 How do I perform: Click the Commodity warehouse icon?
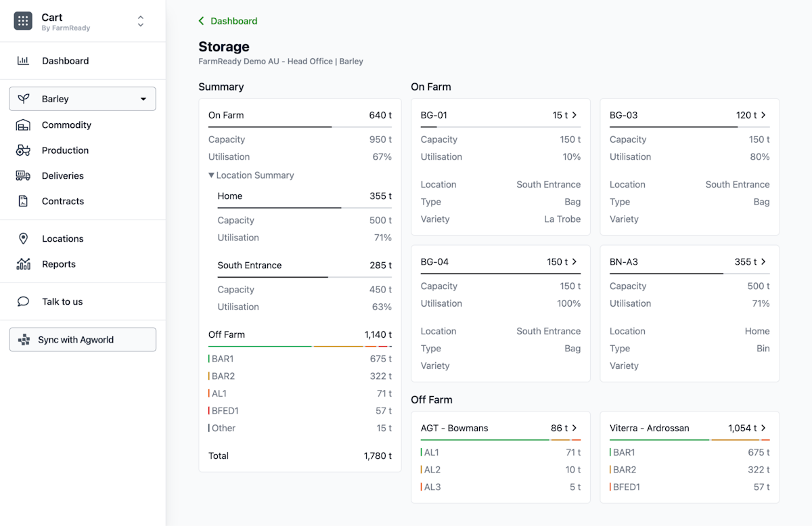point(23,125)
